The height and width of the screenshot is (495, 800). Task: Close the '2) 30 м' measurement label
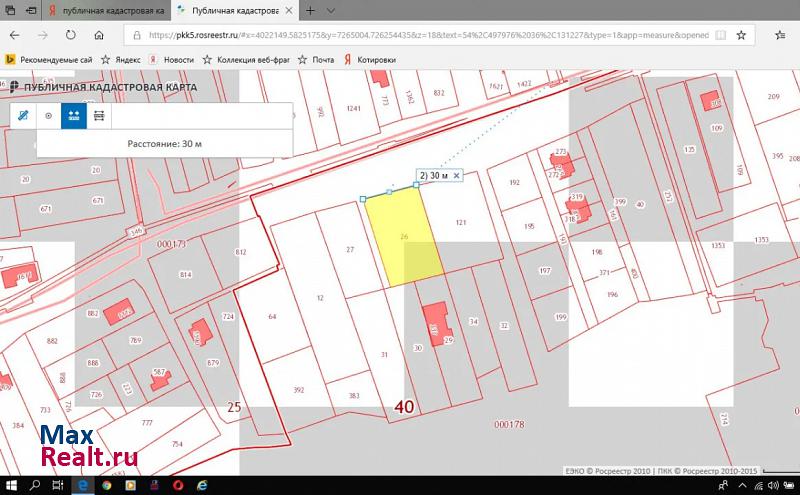[x=457, y=175]
